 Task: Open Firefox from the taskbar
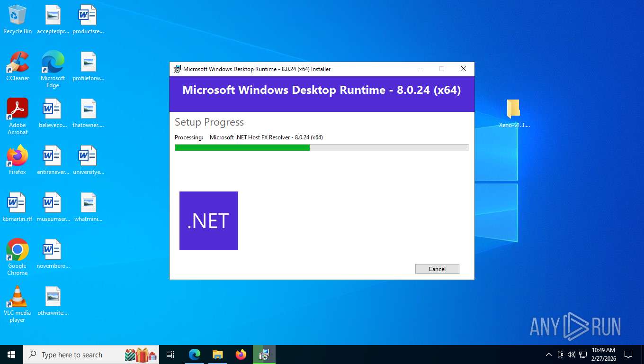point(241,355)
